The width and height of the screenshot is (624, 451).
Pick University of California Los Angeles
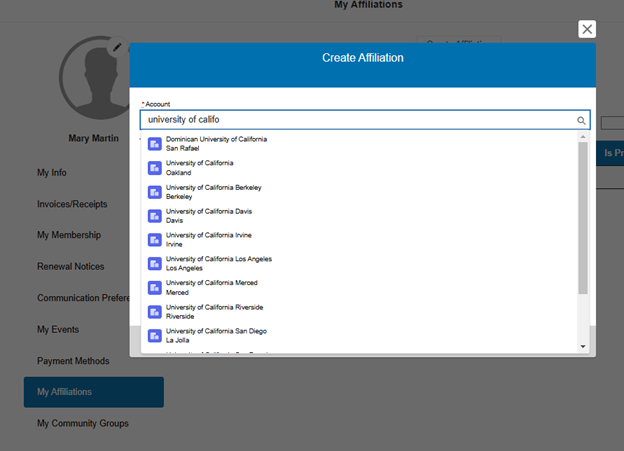tap(359, 264)
